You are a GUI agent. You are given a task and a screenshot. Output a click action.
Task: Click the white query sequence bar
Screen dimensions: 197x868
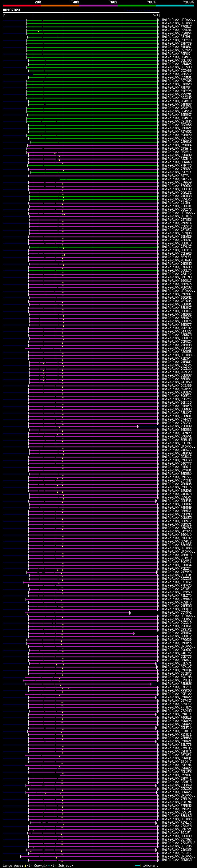click(x=81, y=13)
